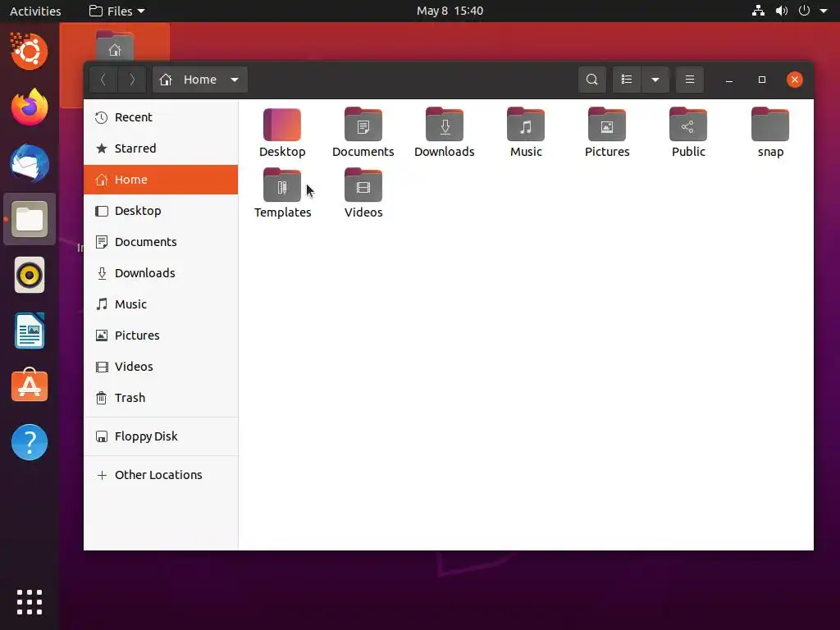Screen dimensions: 840x630
Task: Maximize the Files window
Action: pyautogui.click(x=762, y=80)
